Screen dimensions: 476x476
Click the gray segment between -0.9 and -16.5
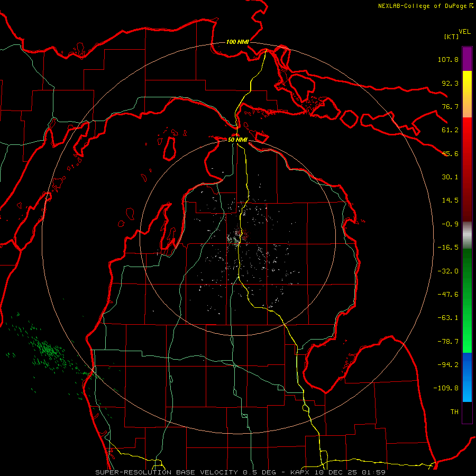[x=467, y=235]
